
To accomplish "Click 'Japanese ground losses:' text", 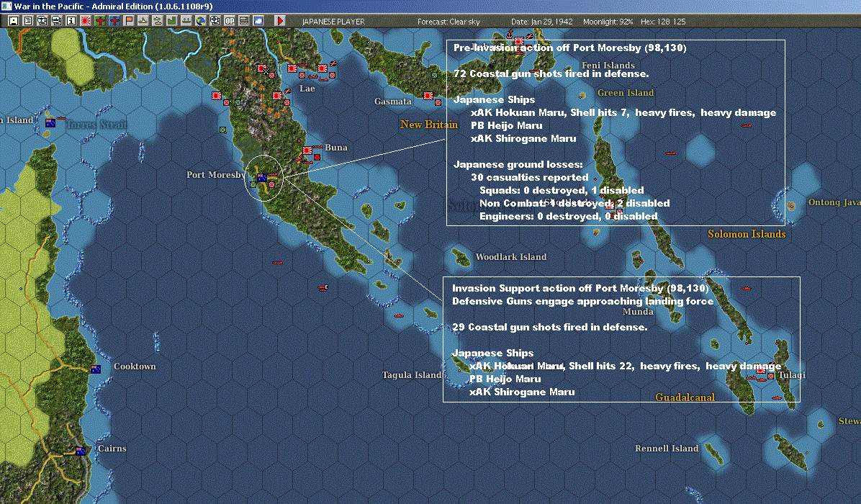I will pos(518,164).
